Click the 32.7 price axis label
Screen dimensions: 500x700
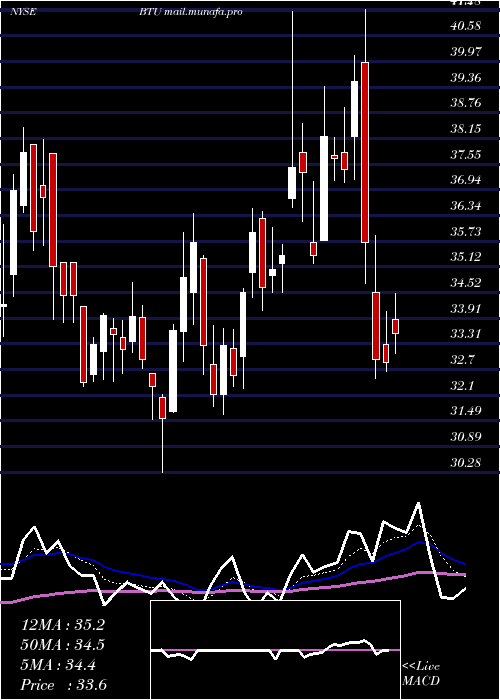462,360
